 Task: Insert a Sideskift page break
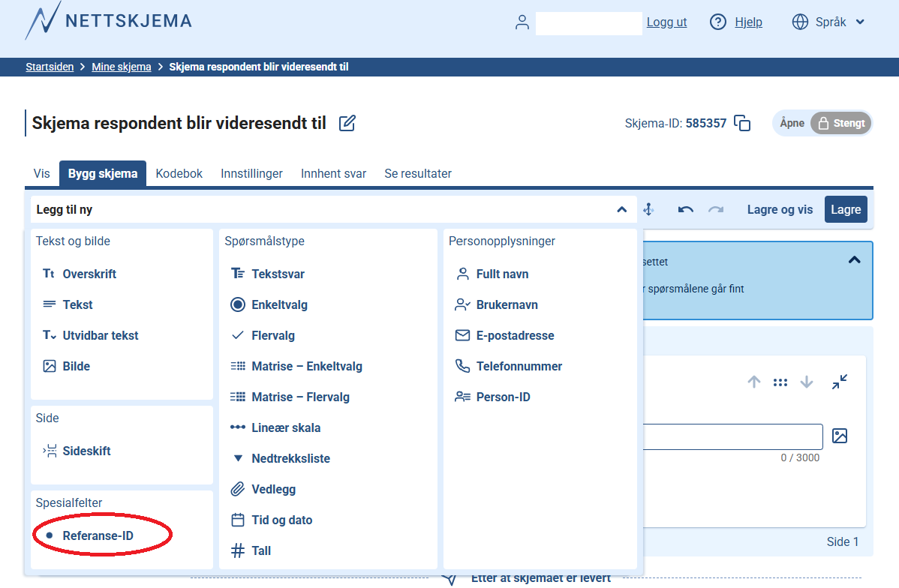(x=77, y=451)
